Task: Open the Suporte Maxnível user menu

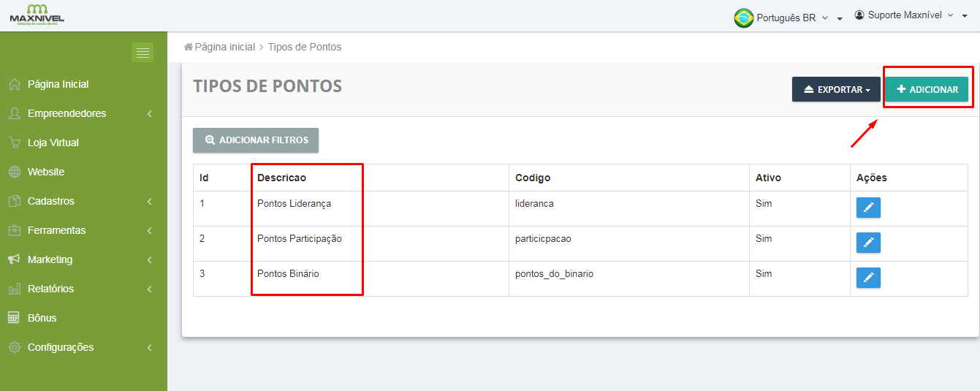Action: [x=911, y=15]
